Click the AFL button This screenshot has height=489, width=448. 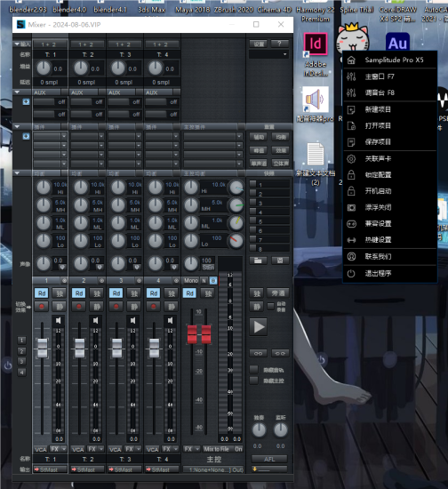(x=269, y=459)
